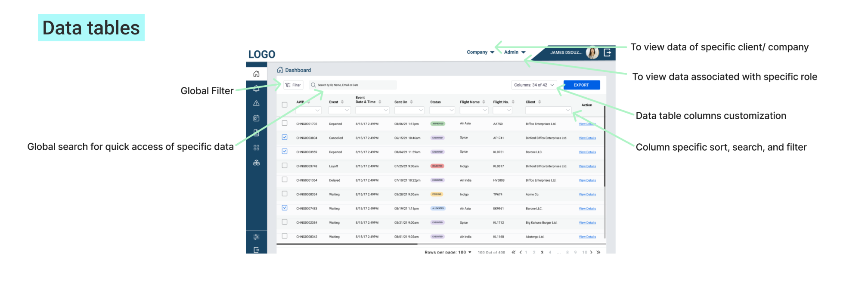Open the Company menu in the header

tap(480, 52)
